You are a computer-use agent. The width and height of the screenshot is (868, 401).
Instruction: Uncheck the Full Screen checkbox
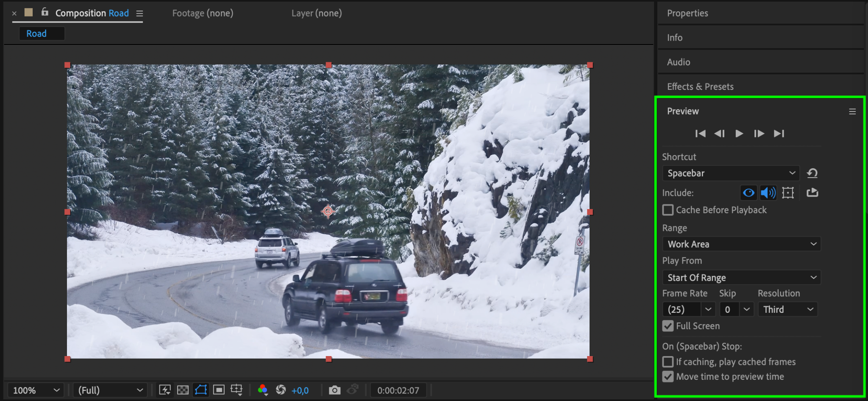tap(668, 326)
